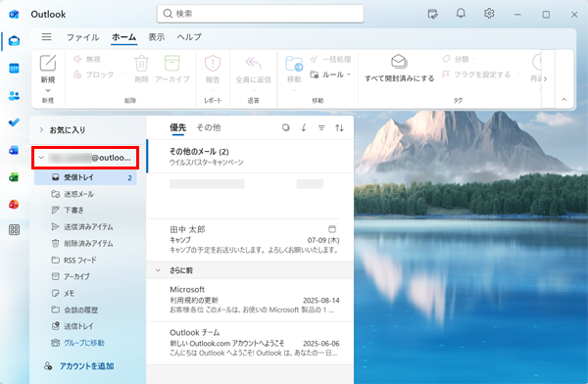Click the 移動 folder move icon
Screen dimensions: 588x384
(x=294, y=64)
